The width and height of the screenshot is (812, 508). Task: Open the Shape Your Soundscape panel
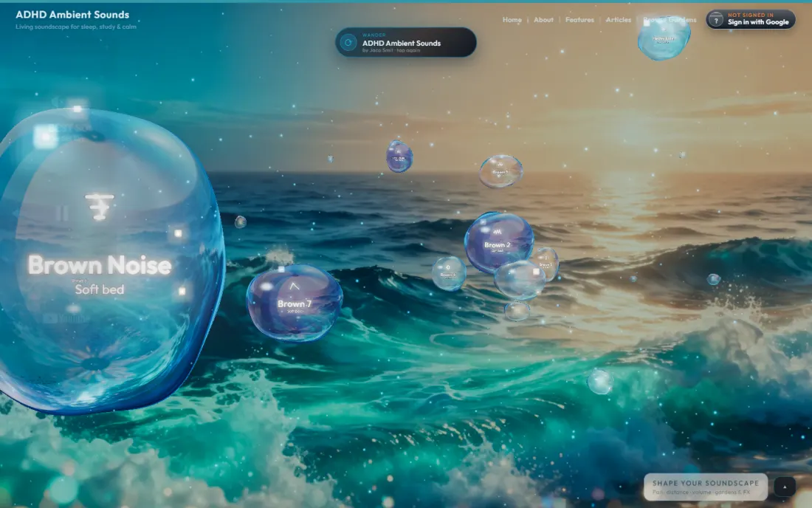click(705, 487)
